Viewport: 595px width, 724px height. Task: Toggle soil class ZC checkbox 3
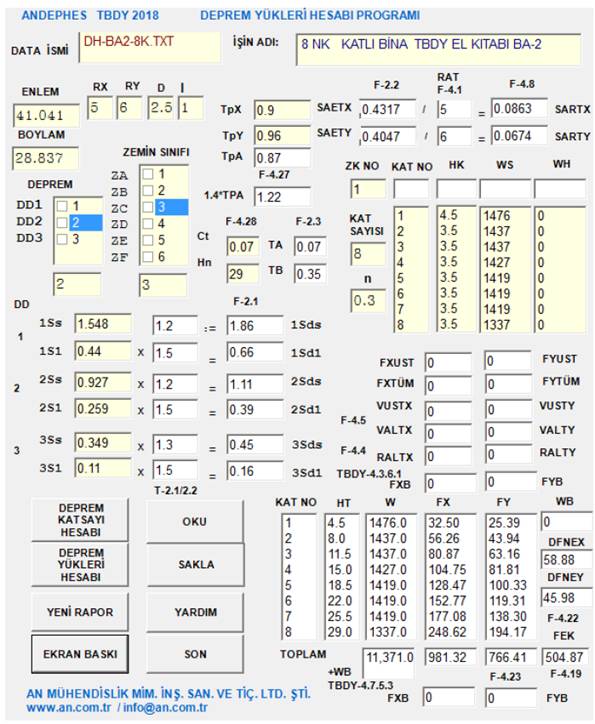click(x=148, y=207)
